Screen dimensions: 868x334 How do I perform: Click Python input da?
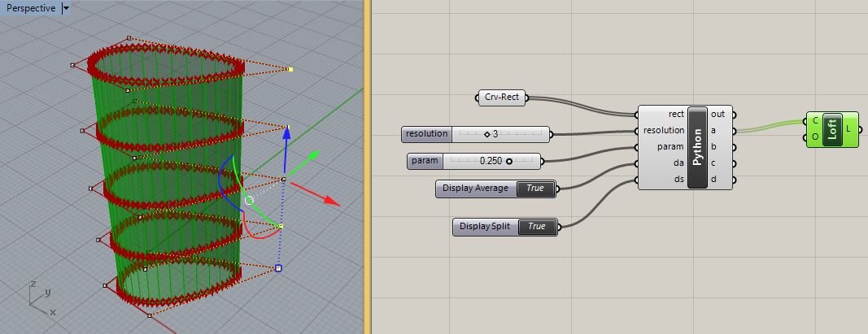point(679,163)
